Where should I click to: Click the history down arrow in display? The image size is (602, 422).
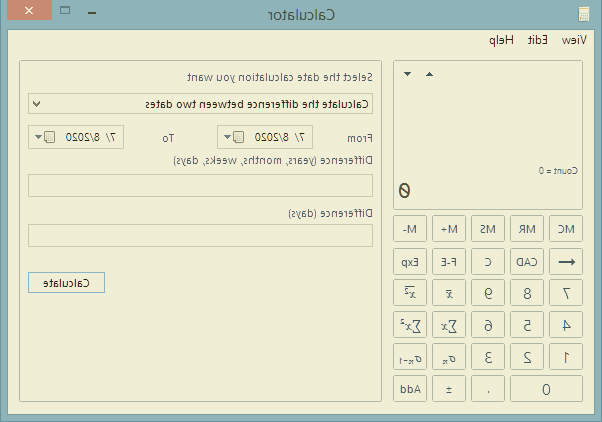click(407, 74)
